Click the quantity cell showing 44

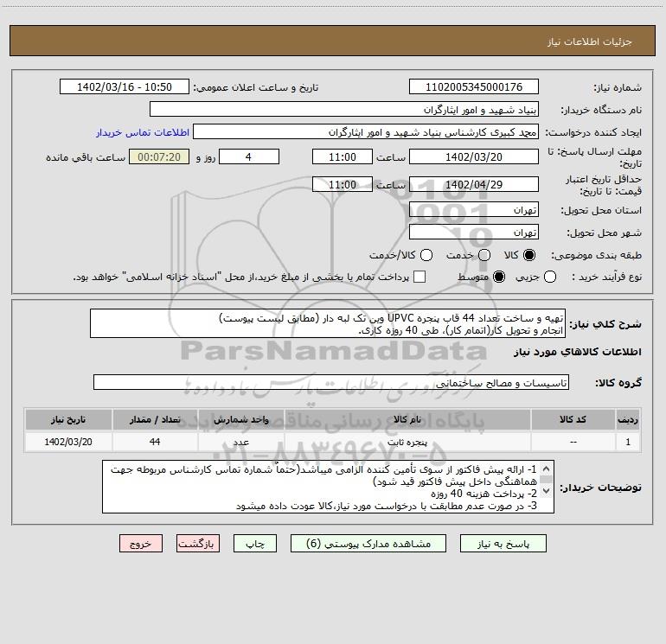point(155,442)
